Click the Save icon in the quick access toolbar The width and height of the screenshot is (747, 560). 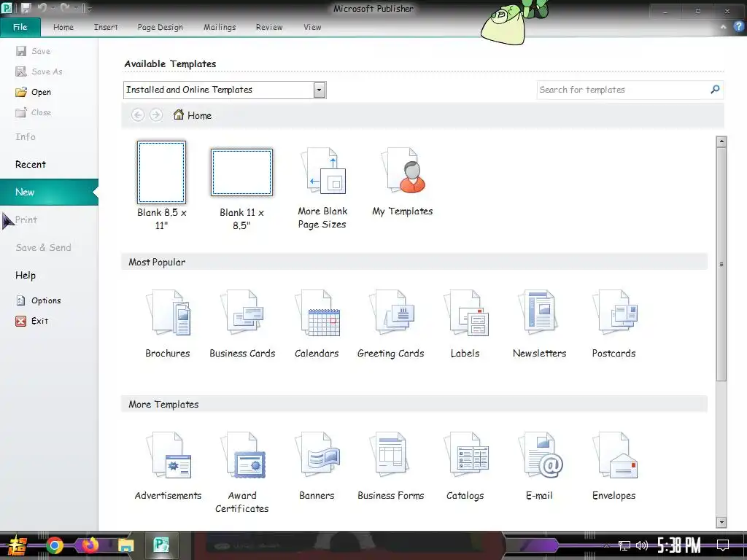point(26,8)
